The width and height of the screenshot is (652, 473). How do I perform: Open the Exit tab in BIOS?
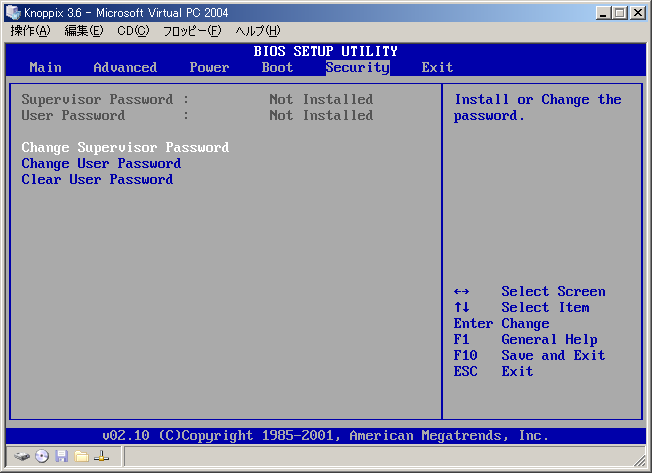[437, 68]
